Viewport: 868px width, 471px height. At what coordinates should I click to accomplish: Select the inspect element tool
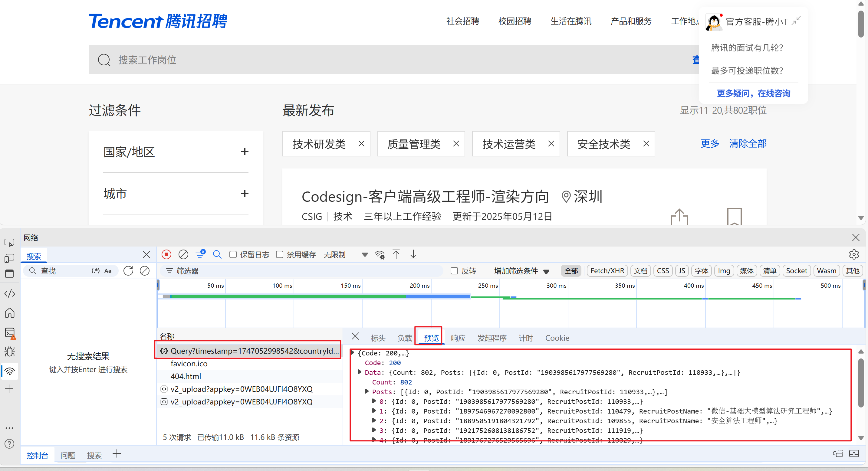[9, 242]
